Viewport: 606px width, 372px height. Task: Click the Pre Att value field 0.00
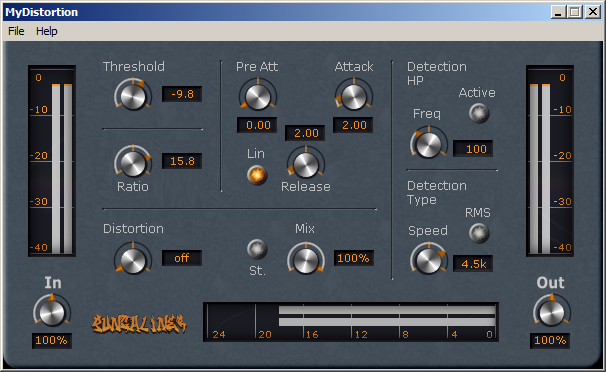[x=257, y=125]
